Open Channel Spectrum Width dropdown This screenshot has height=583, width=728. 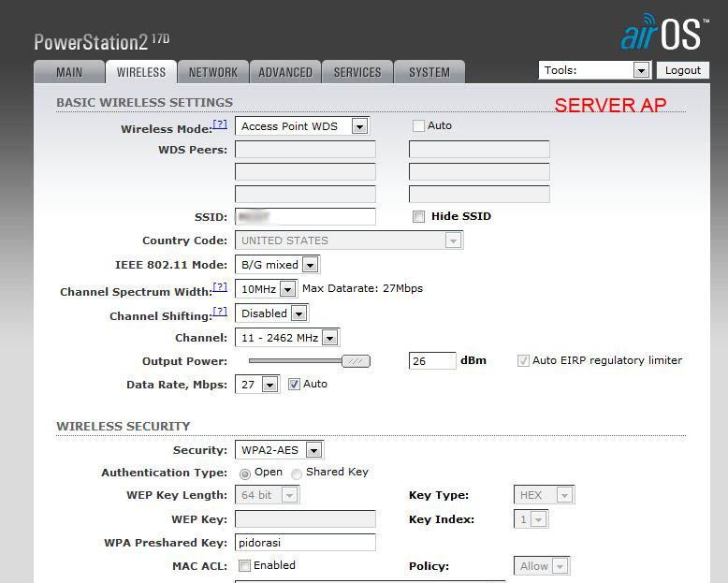pyautogui.click(x=266, y=289)
